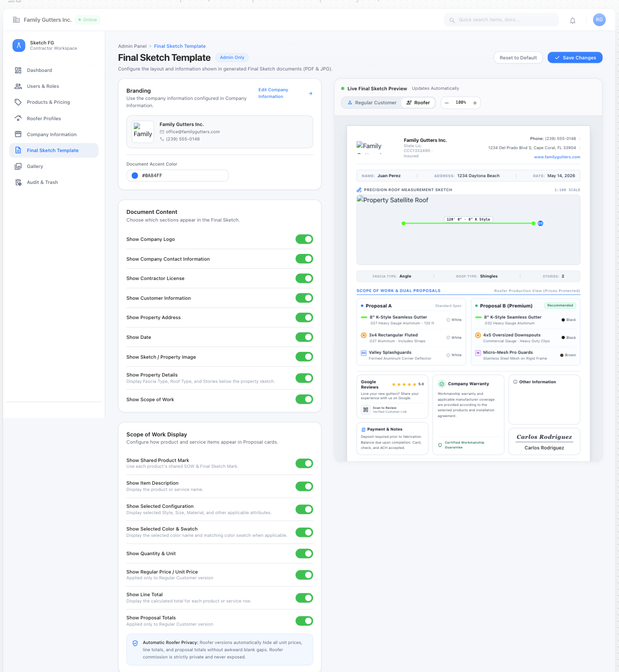Screen dimensions: 619x672
Task: Open the RG user avatar menu
Action: click(599, 20)
